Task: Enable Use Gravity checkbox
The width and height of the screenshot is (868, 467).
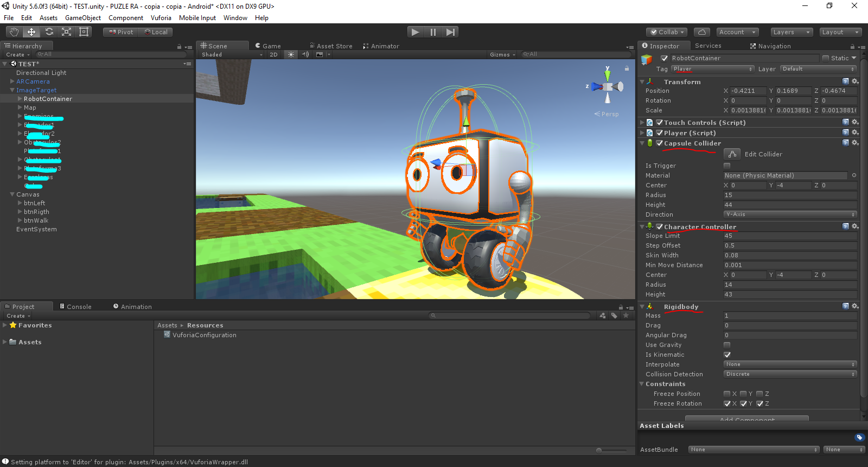Action: pyautogui.click(x=727, y=345)
